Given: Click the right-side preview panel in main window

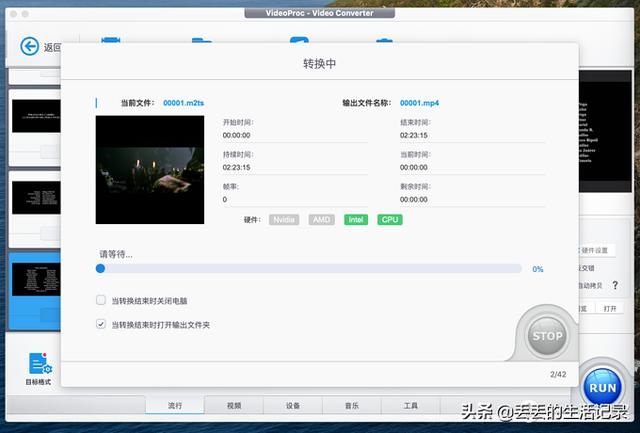Looking at the screenshot, I should click(605, 131).
